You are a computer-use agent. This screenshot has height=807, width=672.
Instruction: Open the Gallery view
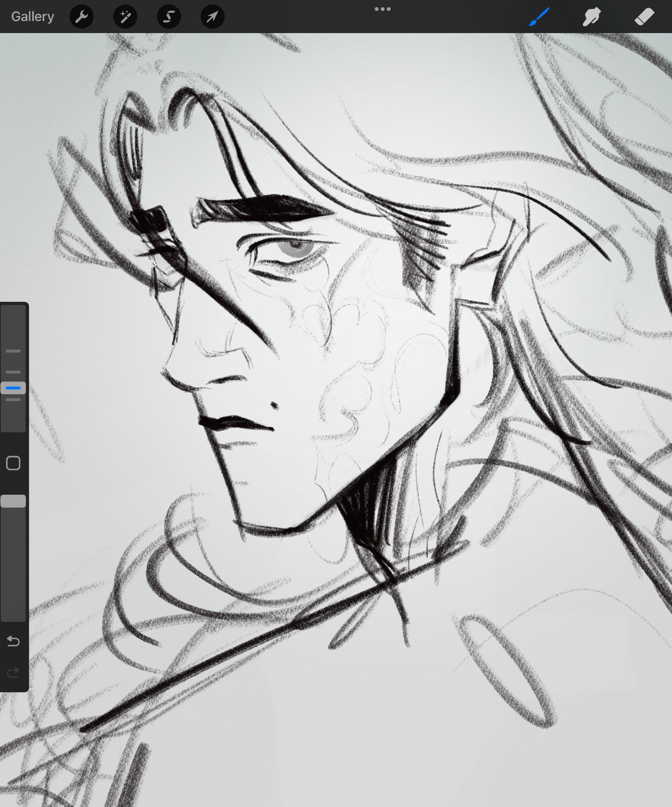pyautogui.click(x=32, y=17)
